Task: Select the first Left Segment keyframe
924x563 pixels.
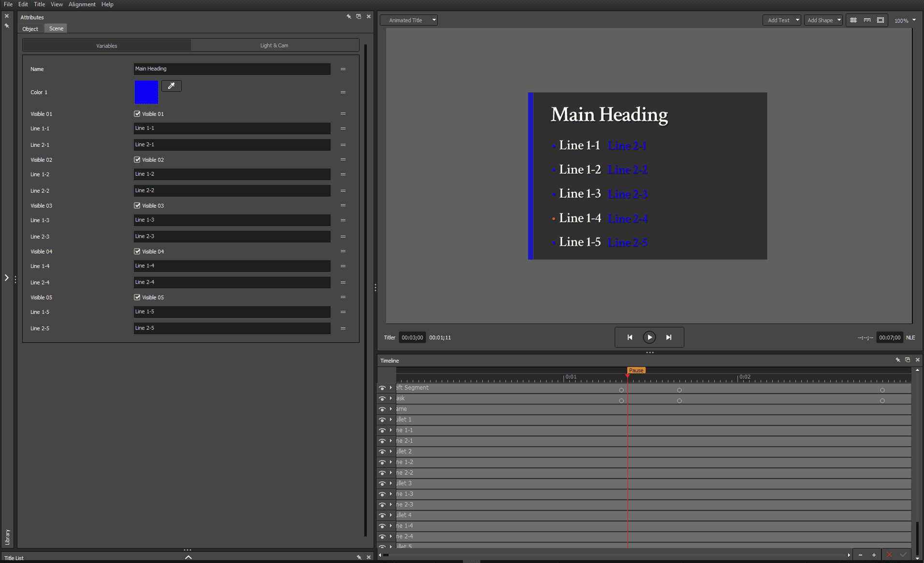Action: pos(621,390)
